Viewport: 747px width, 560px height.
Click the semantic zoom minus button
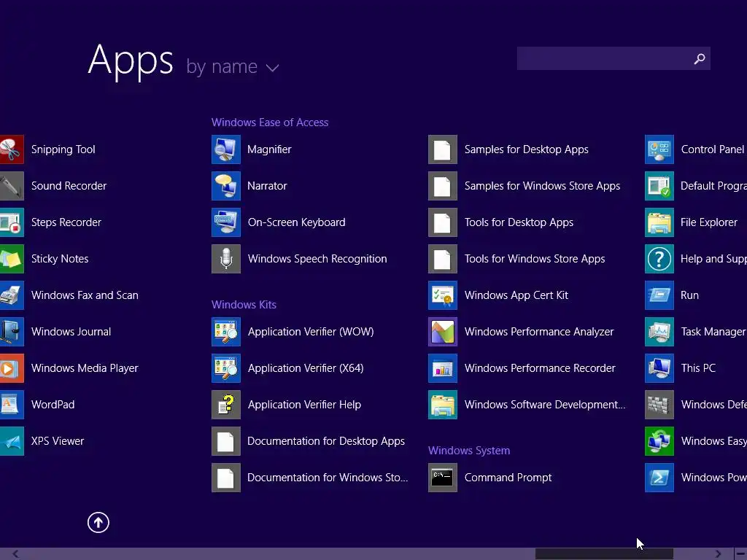741,554
